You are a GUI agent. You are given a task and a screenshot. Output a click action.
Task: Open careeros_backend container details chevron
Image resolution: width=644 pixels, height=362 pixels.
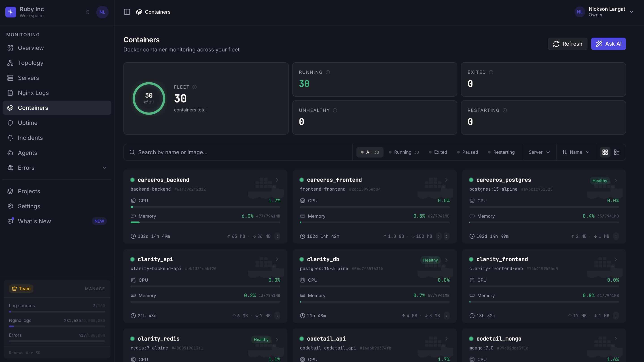277,180
